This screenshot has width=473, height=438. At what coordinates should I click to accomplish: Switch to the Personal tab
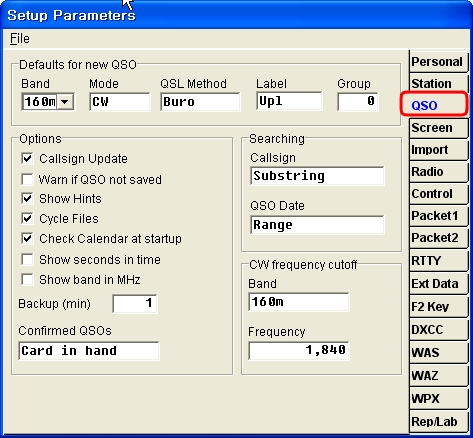coord(438,62)
